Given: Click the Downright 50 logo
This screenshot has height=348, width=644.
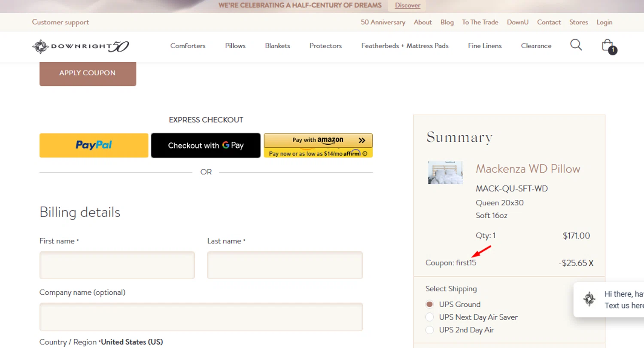Looking at the screenshot, I should pos(80,46).
